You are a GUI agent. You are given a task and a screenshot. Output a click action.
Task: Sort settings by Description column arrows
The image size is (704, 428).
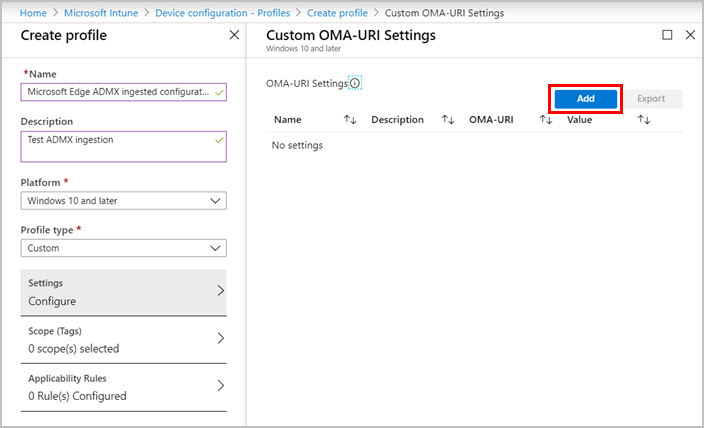(448, 120)
